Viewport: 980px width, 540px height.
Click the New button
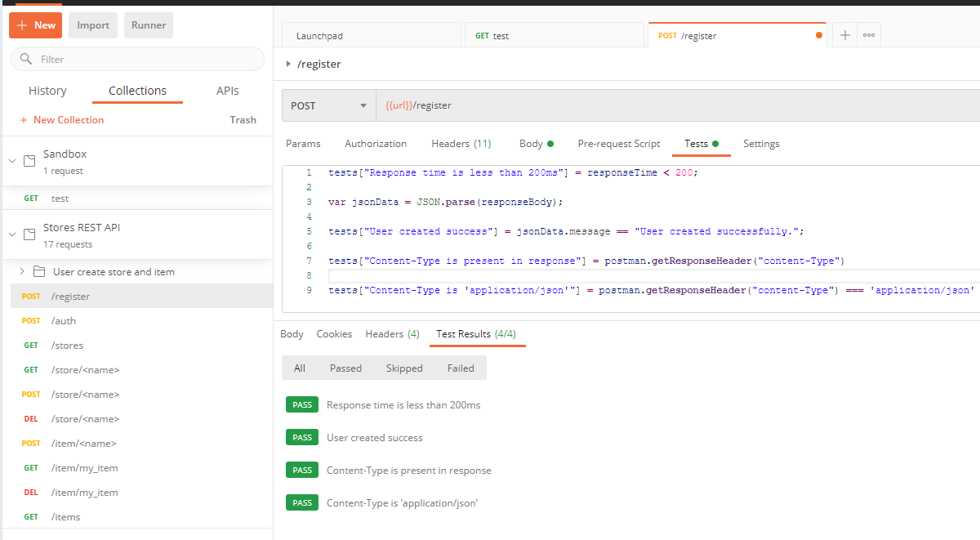[x=35, y=25]
